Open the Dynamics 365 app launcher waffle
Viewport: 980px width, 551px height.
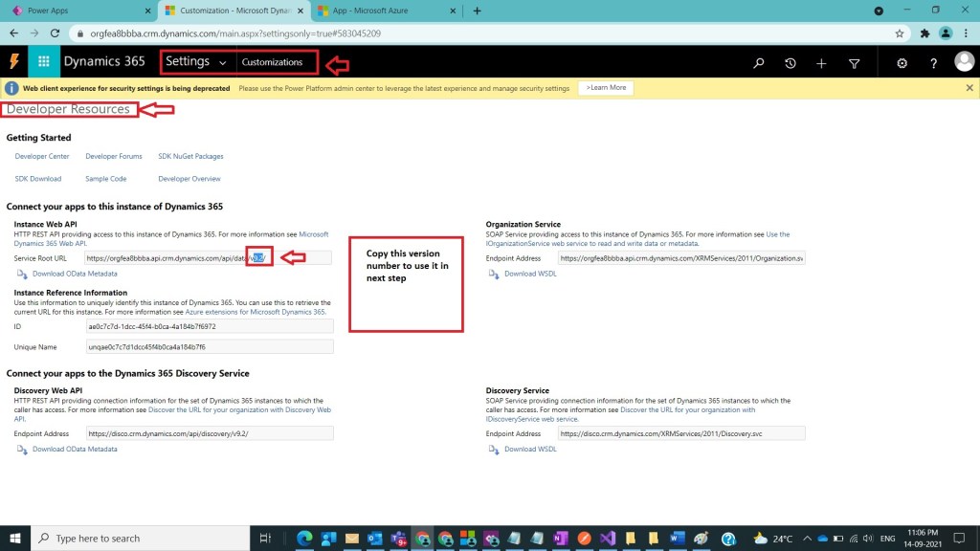point(43,62)
